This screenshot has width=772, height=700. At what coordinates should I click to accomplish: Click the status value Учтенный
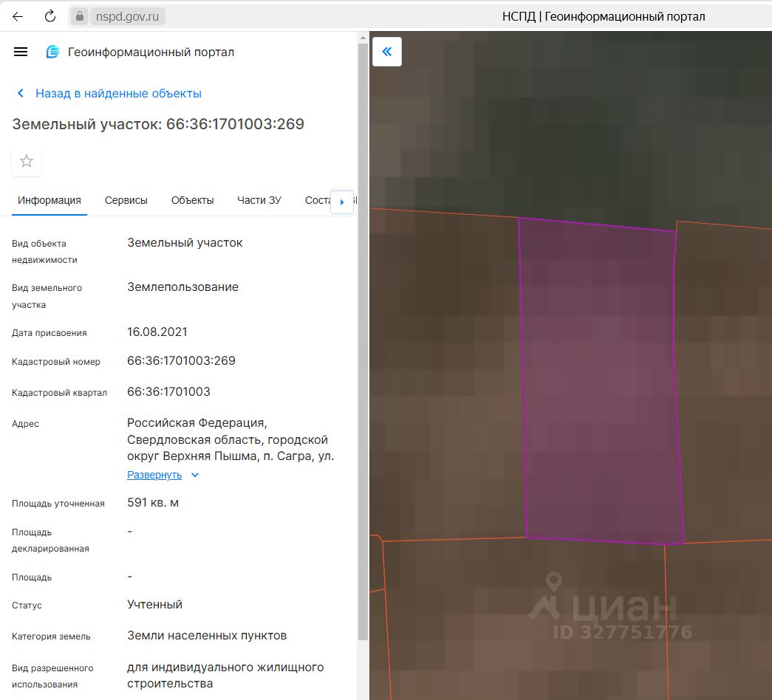[x=154, y=605]
